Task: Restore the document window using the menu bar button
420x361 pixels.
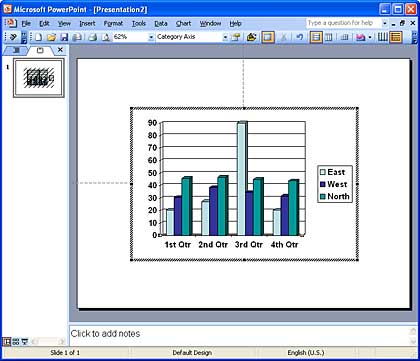Action: pyautogui.click(x=402, y=23)
